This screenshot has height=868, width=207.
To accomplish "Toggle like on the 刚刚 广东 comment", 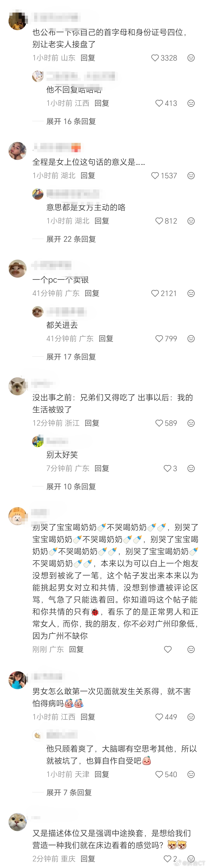I will tap(168, 649).
